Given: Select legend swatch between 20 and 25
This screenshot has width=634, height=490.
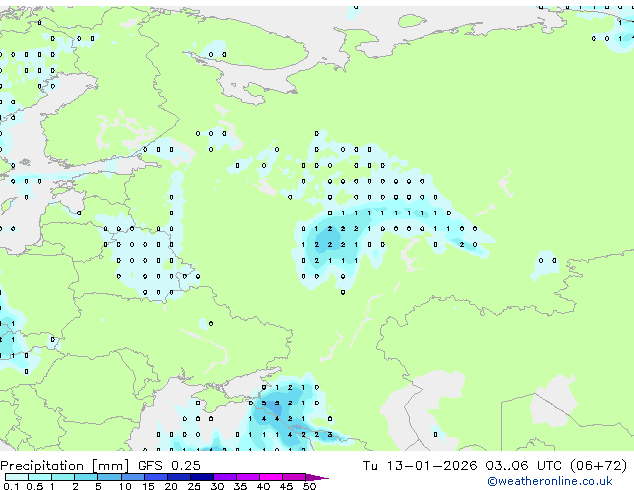Looking at the screenshot, I should [178, 477].
